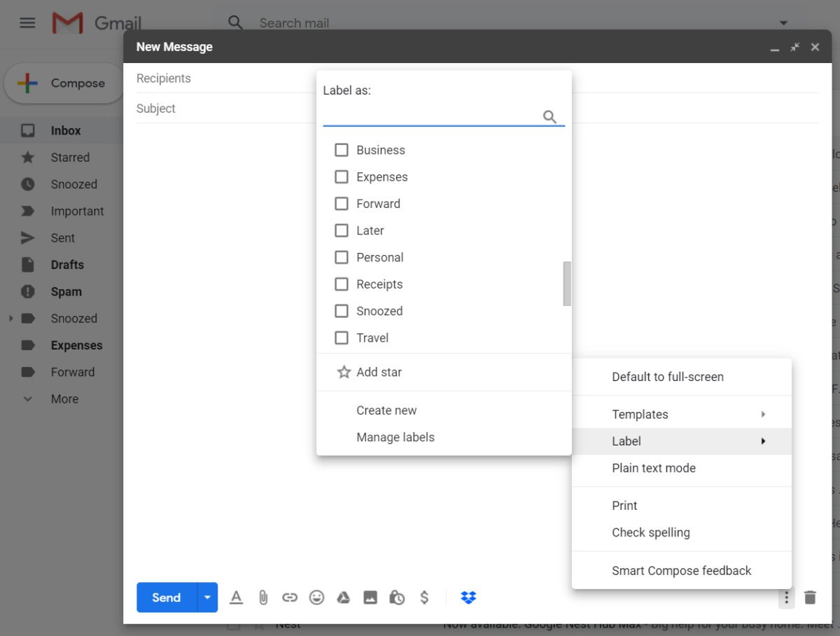
Task: Insert a link into the message
Action: pos(290,597)
